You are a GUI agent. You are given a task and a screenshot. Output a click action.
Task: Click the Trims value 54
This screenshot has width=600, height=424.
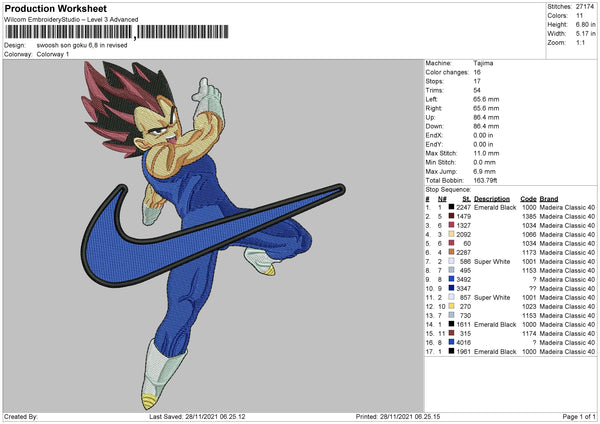click(477, 90)
